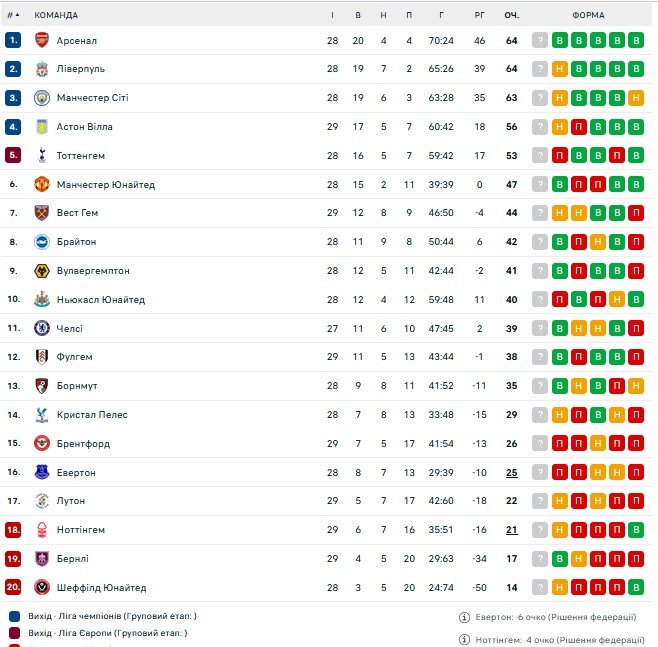Open the Брайтон team link
The width and height of the screenshot is (658, 647).
pyautogui.click(x=76, y=242)
